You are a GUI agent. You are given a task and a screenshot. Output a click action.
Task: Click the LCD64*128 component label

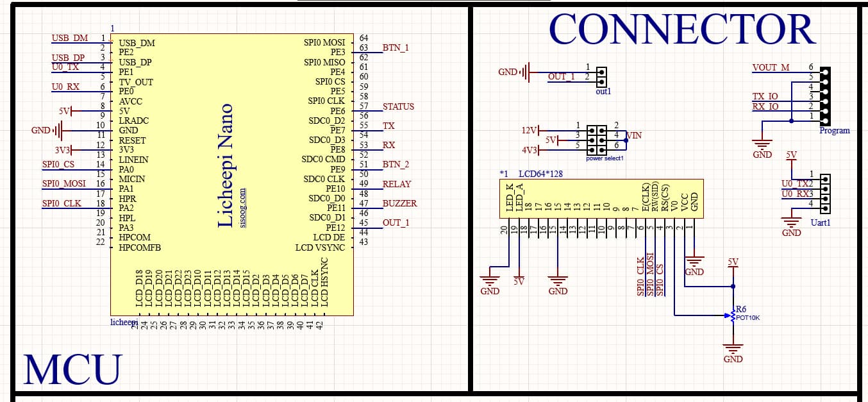point(541,174)
